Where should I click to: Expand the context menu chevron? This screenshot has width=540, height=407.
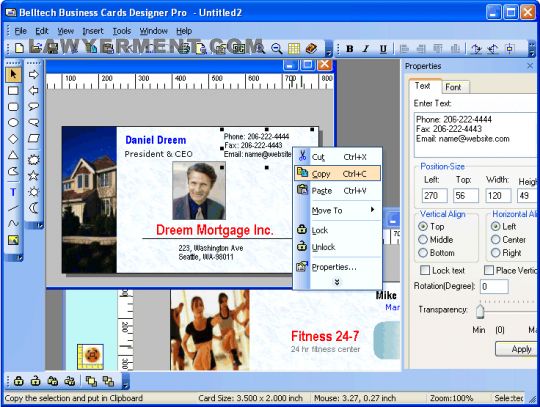[x=337, y=282]
